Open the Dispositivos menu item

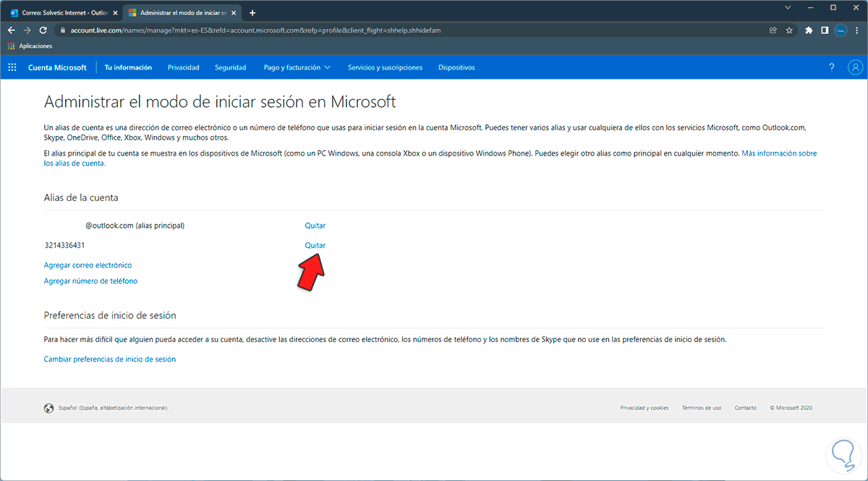coord(456,67)
